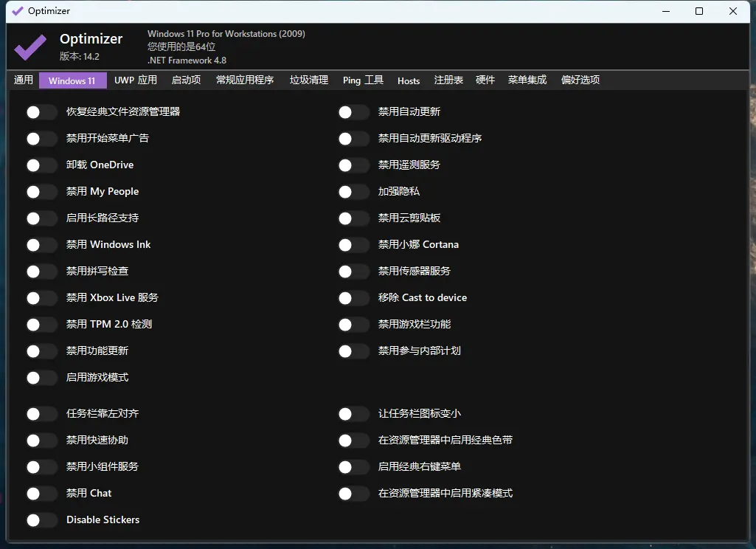Open the UWP 应用 tab

tap(136, 80)
